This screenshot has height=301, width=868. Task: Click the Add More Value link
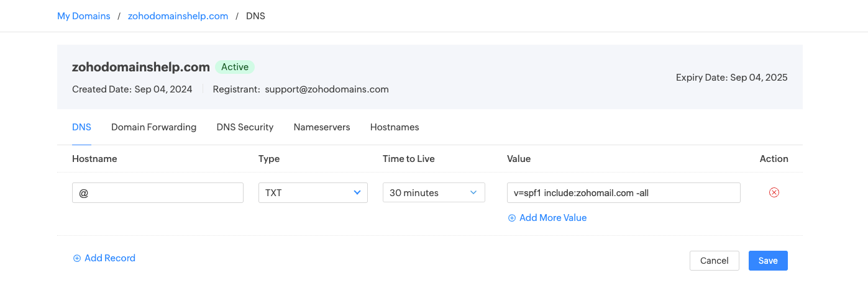(553, 218)
